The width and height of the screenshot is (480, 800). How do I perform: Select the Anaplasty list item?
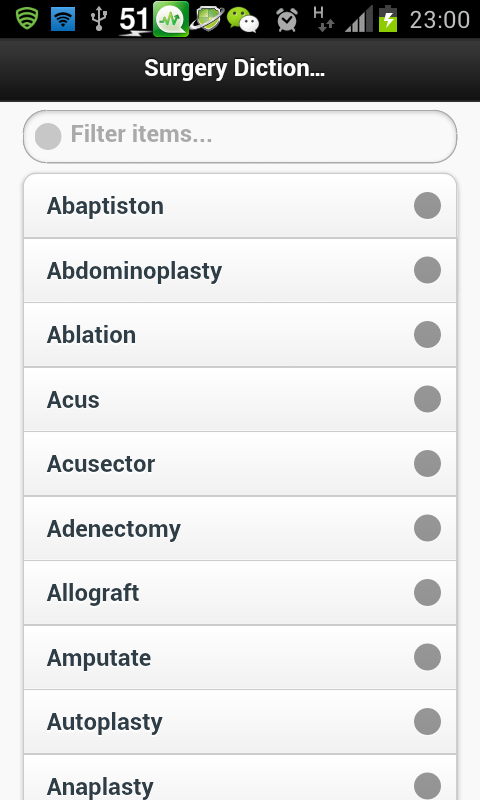click(x=240, y=778)
